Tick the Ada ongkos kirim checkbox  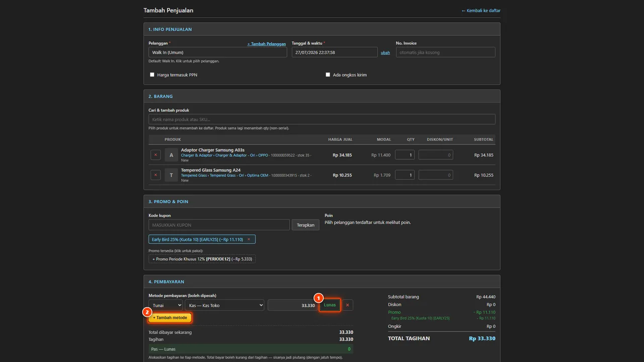point(328,75)
